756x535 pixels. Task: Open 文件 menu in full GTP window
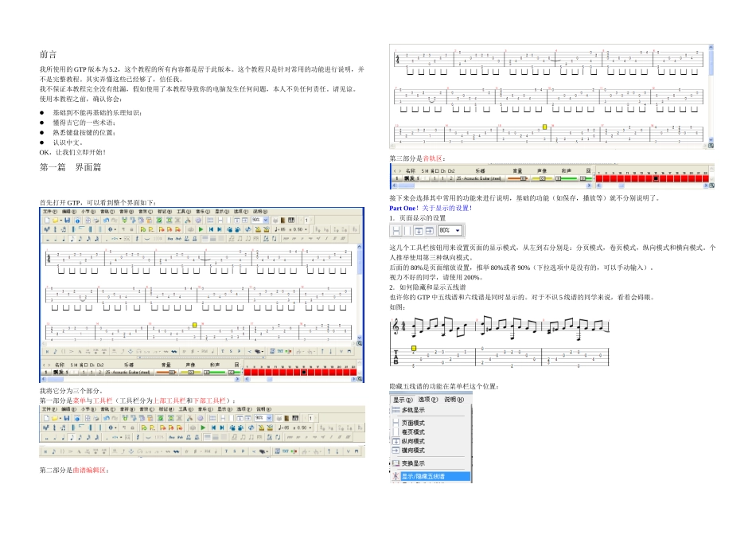pyautogui.click(x=50, y=212)
